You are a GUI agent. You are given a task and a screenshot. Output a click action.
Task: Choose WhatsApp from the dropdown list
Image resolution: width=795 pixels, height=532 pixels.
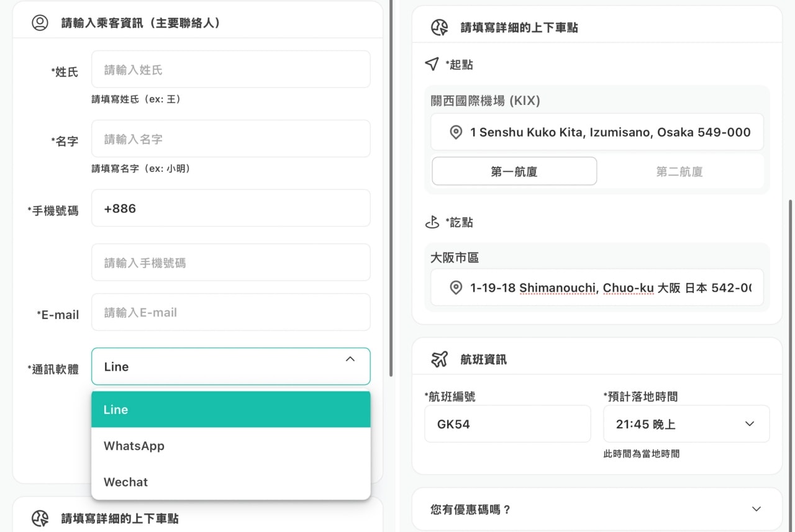[x=230, y=446]
